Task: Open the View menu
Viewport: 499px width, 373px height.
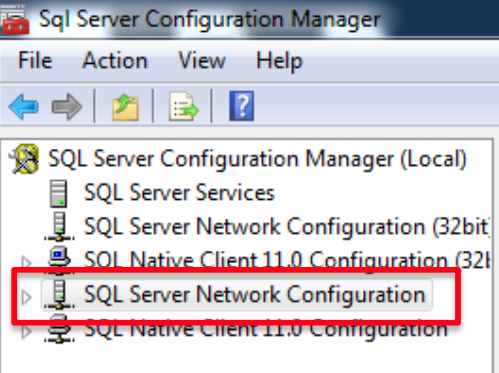Action: 202,61
